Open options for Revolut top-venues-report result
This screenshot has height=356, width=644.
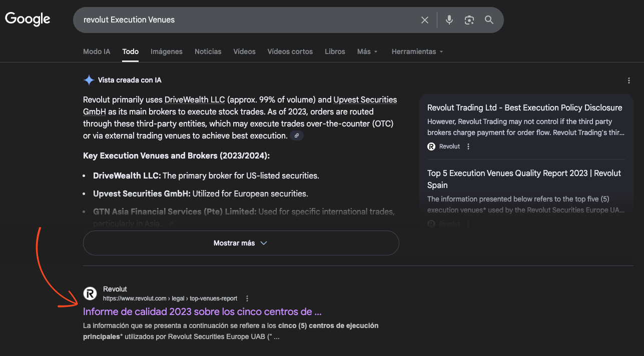click(247, 298)
